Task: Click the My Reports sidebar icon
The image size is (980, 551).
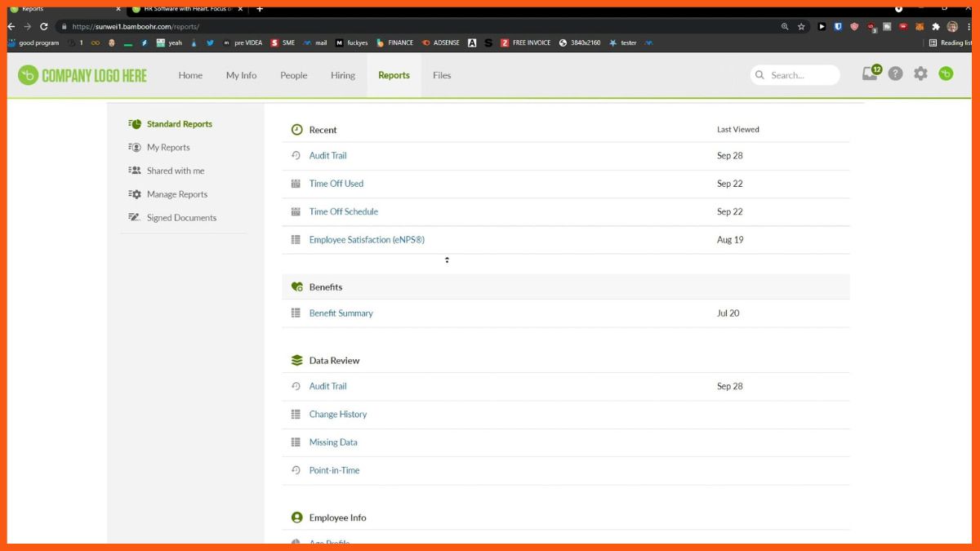Action: 135,148
